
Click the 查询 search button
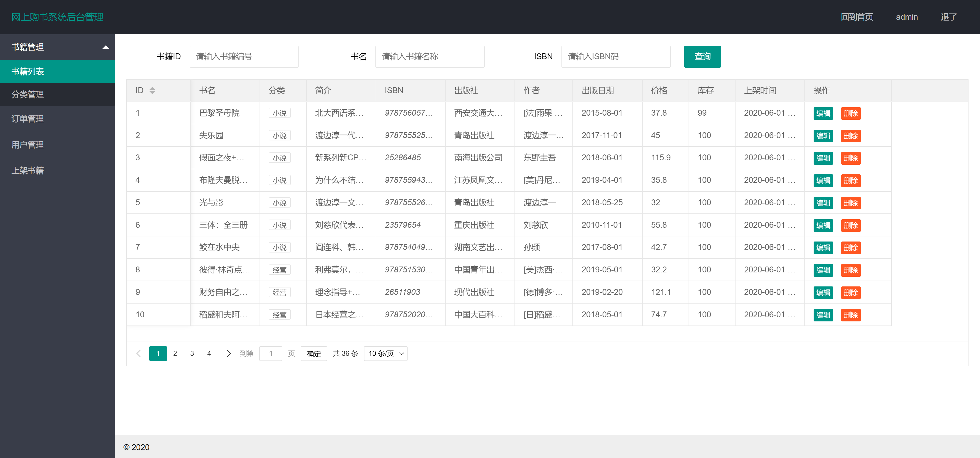pyautogui.click(x=702, y=56)
